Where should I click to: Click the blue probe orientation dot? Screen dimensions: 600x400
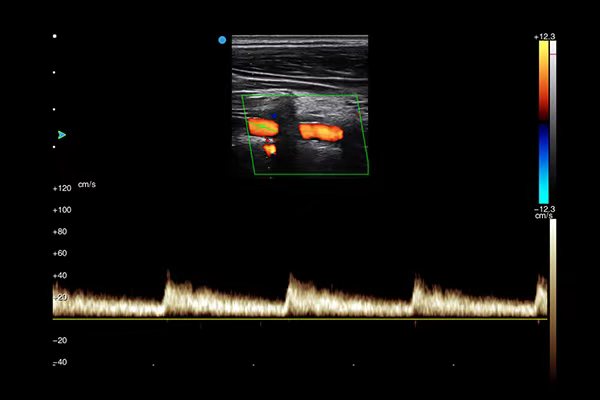(222, 40)
